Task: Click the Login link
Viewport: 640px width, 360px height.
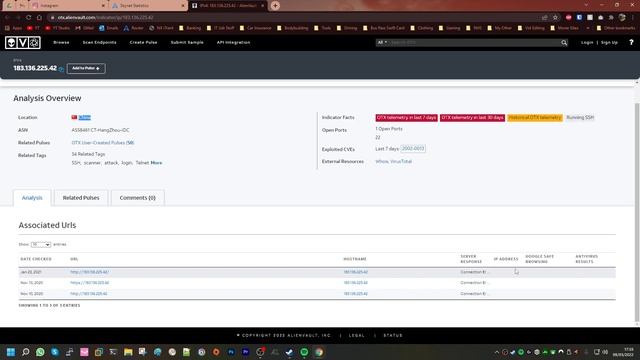Action: point(587,42)
